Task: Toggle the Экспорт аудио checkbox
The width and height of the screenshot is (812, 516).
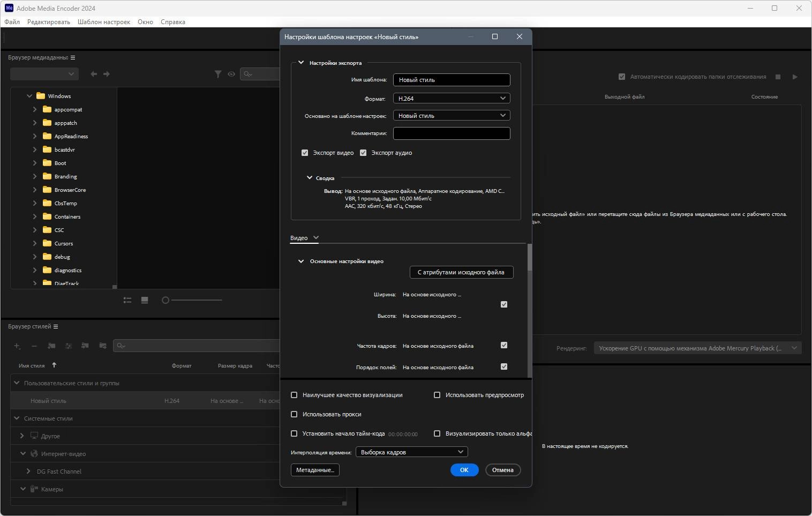Action: coord(363,153)
